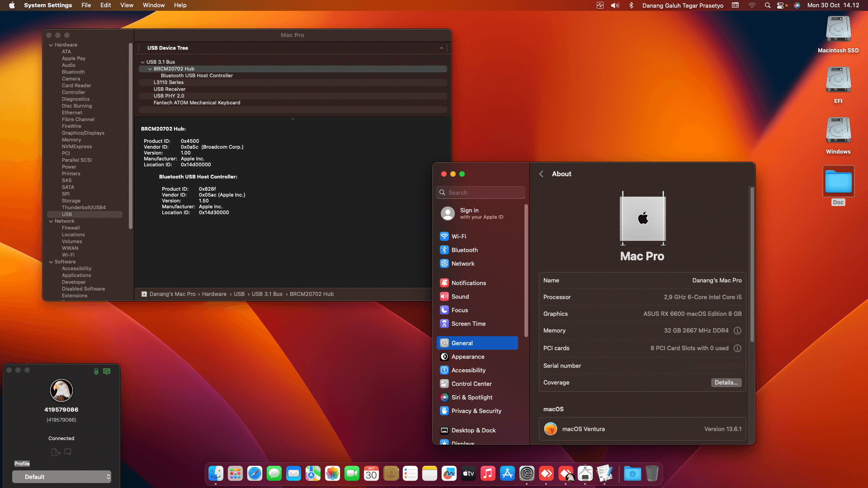The height and width of the screenshot is (488, 868).
Task: Open the Trash in the Dock
Action: tap(652, 474)
